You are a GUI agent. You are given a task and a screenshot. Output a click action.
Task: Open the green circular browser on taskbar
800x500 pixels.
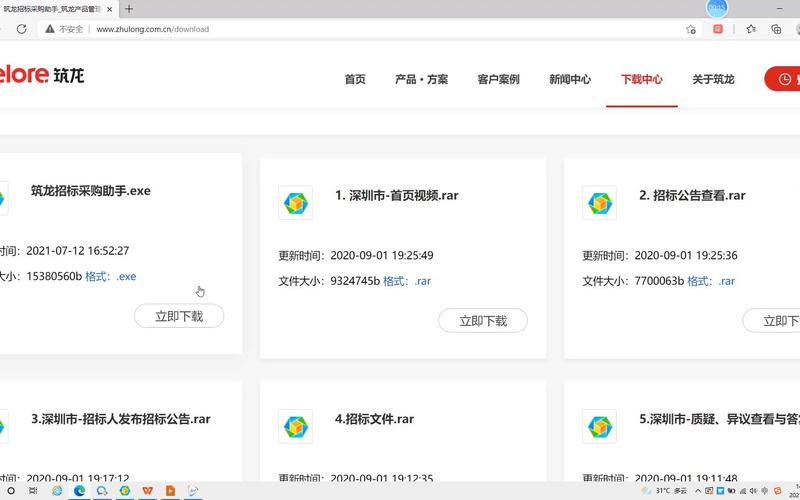pyautogui.click(x=125, y=491)
